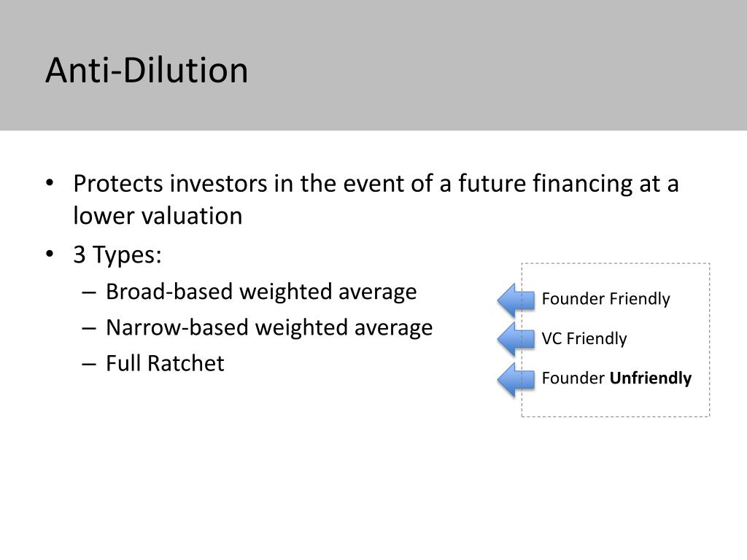Select the bullet dot before 'Protects investors'

pyautogui.click(x=50, y=183)
